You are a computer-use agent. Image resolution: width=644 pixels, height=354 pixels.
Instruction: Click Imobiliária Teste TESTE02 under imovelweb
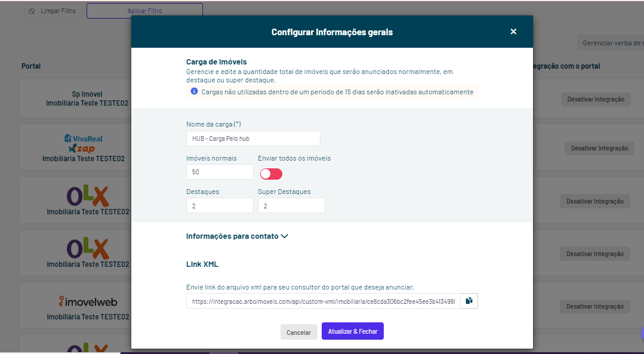[88, 316]
